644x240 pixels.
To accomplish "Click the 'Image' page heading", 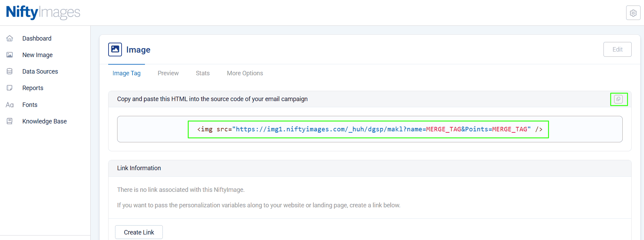I will click(138, 50).
